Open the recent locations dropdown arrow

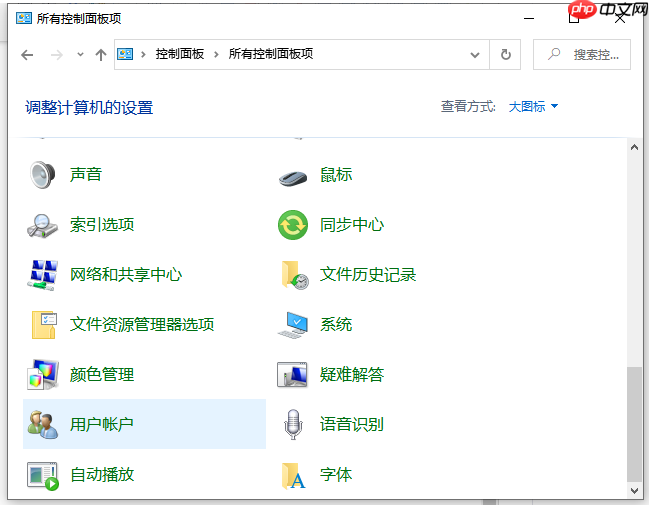[x=80, y=54]
